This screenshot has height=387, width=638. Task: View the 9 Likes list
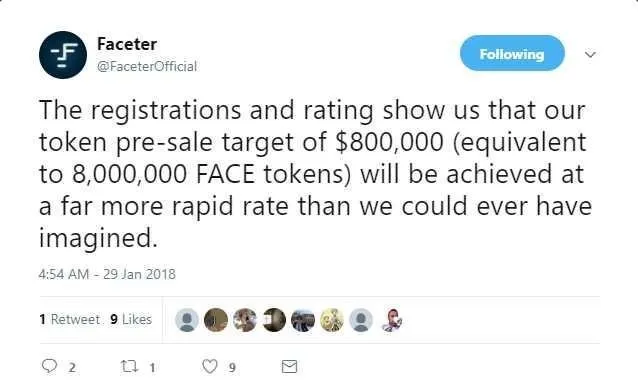(x=131, y=319)
